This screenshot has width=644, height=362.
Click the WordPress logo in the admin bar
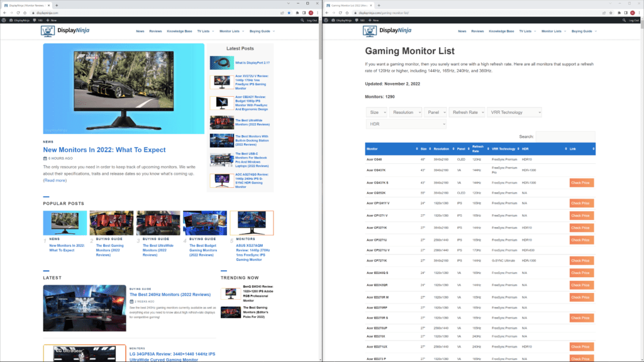click(4, 20)
